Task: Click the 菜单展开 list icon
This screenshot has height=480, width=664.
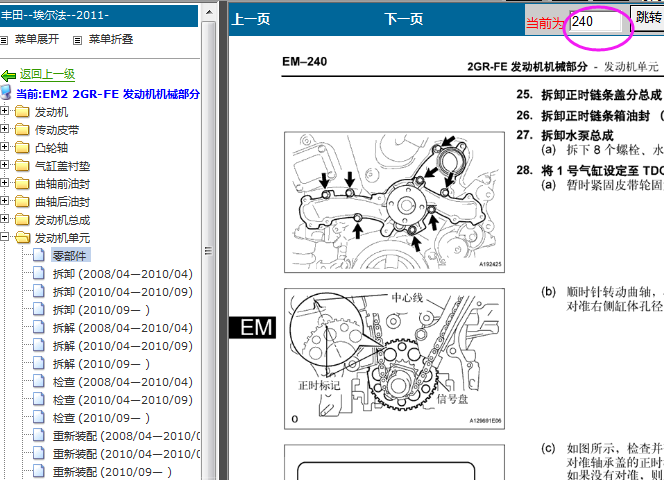Action: 4,40
